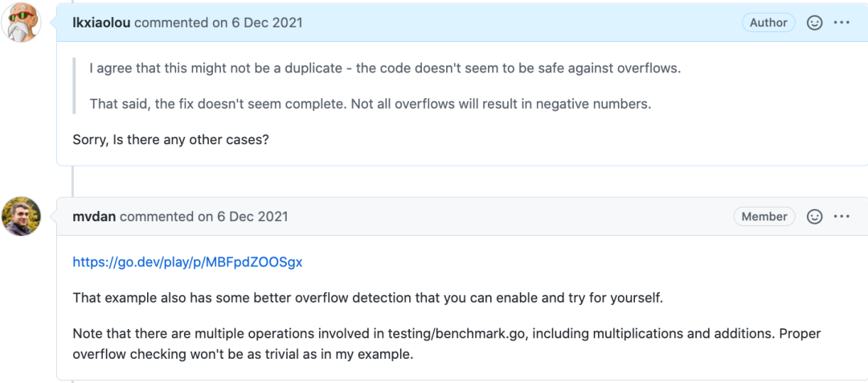Click the Member badge
Viewport: 868px width, 383px height.
click(x=764, y=216)
